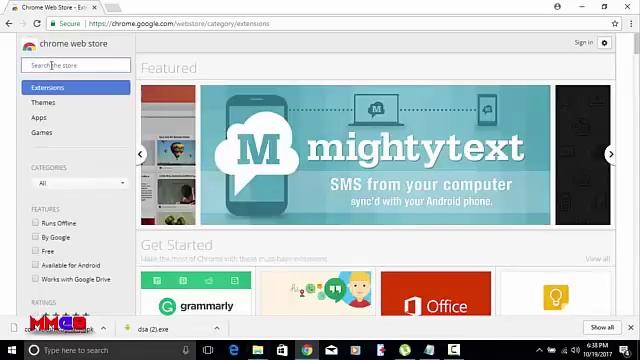Check the By Google filter
This screenshot has width=640, height=360.
[35, 237]
